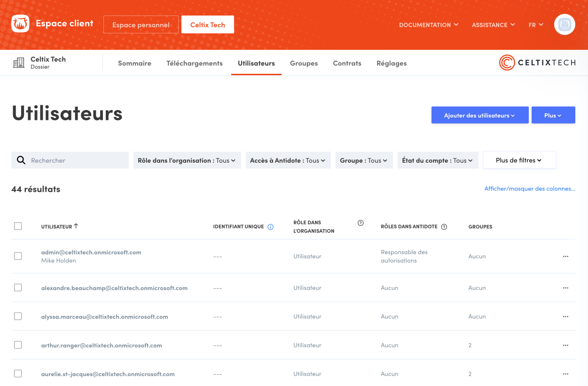Click the Ajouter des utilisateurs button
This screenshot has width=588, height=386.
pos(479,115)
